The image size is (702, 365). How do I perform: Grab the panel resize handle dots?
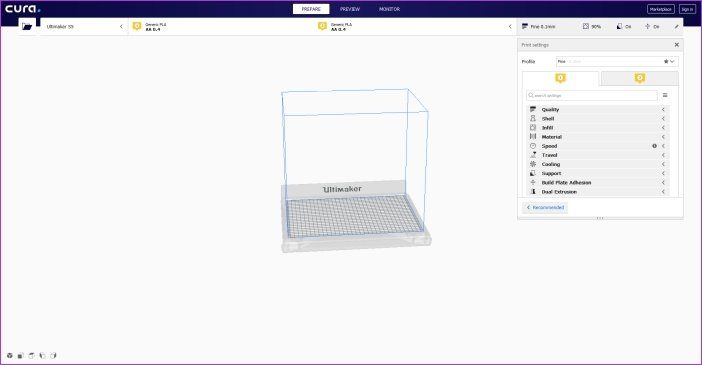tap(600, 218)
